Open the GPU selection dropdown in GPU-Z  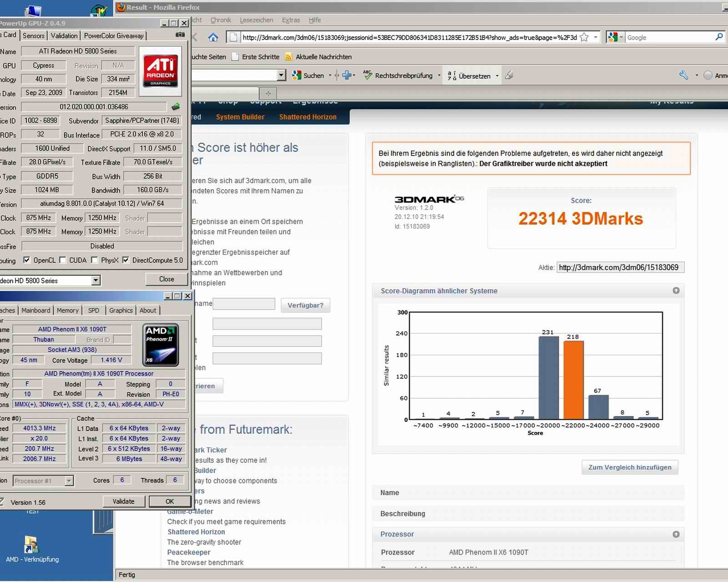(x=96, y=281)
